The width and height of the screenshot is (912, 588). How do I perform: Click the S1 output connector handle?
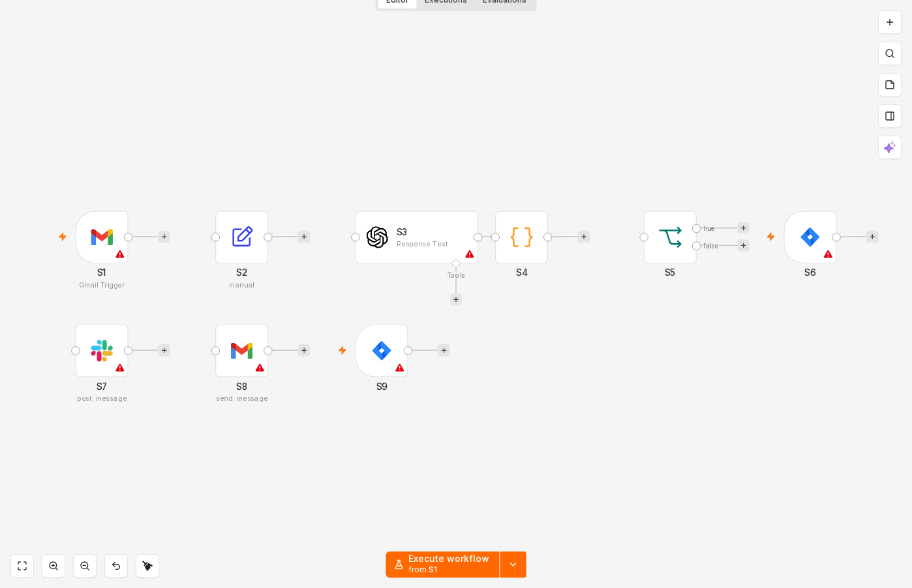coord(129,237)
